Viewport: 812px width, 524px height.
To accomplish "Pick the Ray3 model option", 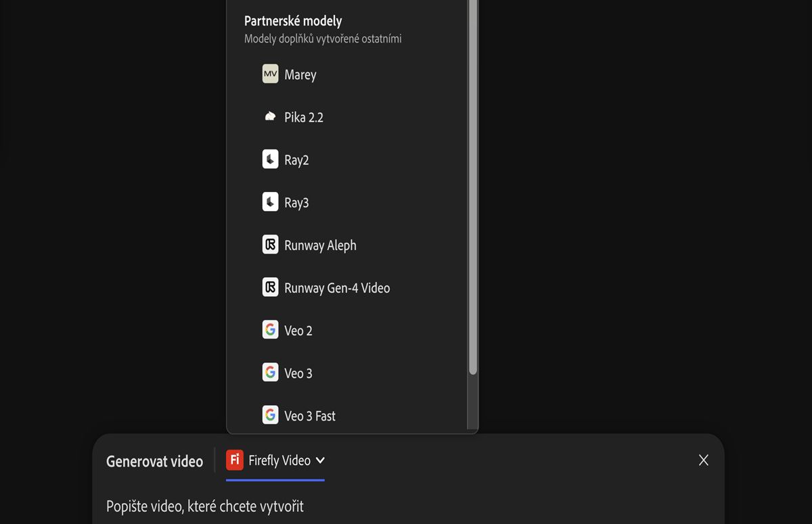I will click(296, 203).
